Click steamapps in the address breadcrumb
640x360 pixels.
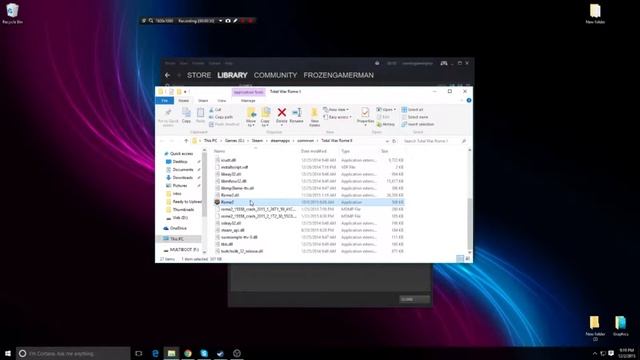pos(280,141)
